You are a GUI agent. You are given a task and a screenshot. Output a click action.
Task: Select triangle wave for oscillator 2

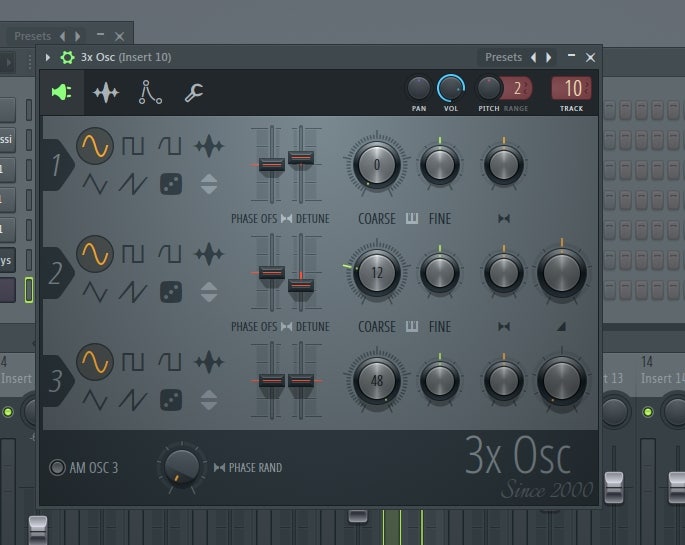[x=95, y=292]
